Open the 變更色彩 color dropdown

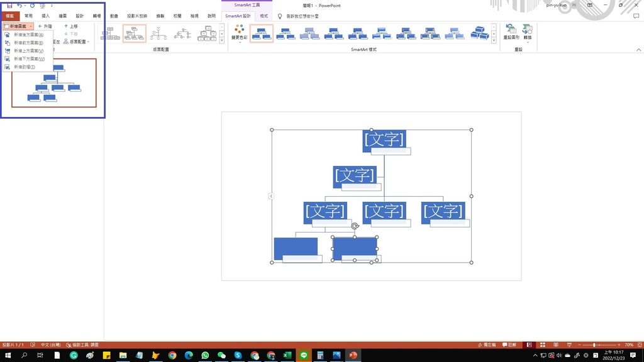click(x=240, y=33)
